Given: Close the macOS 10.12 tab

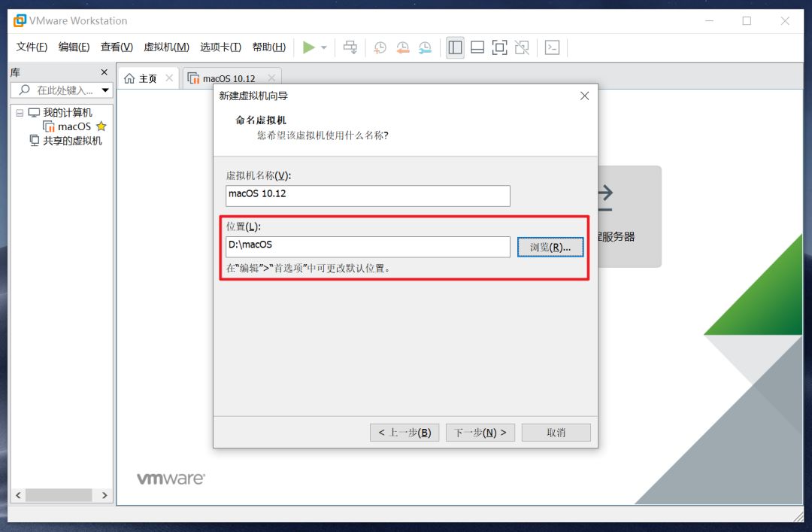Looking at the screenshot, I should 271,78.
